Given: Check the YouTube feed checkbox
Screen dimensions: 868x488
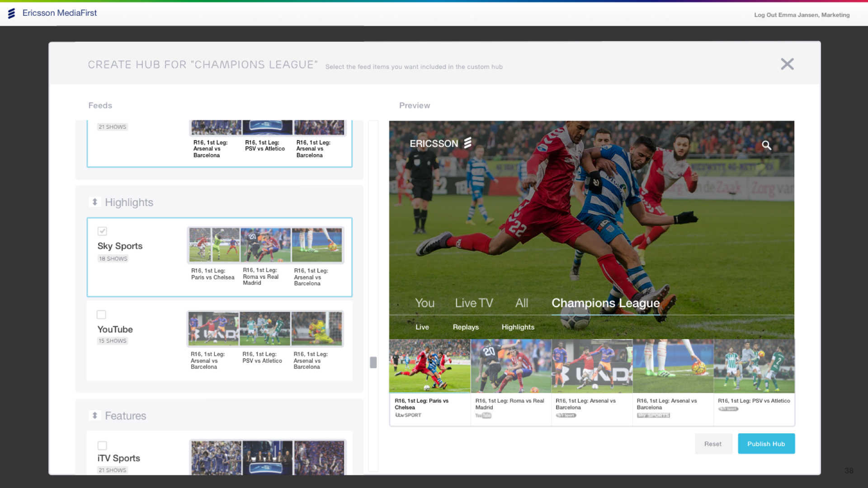Looking at the screenshot, I should [101, 314].
